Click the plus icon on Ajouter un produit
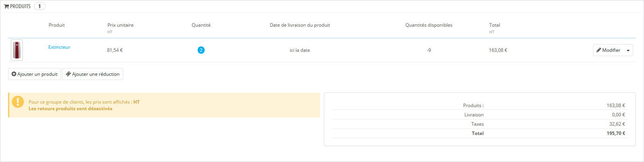The width and height of the screenshot is (644, 162). tap(14, 74)
